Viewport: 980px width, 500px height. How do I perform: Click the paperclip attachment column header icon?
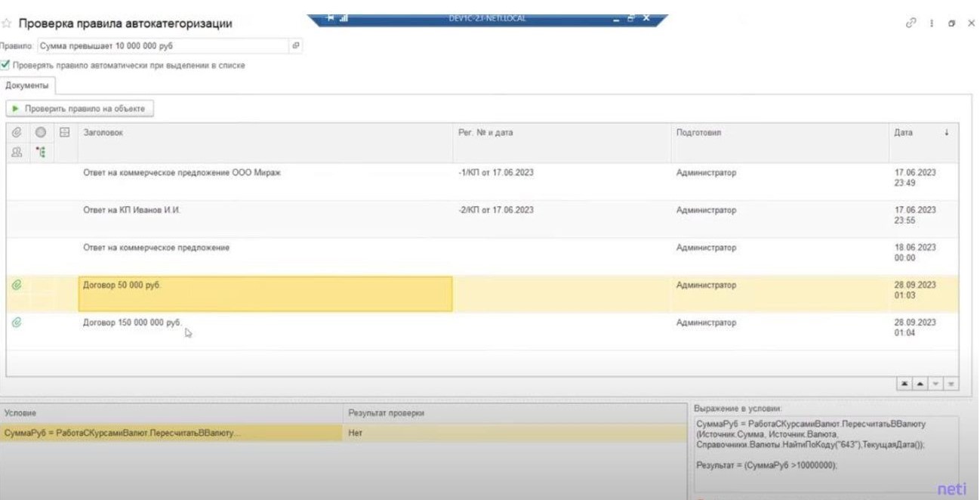pos(15,132)
